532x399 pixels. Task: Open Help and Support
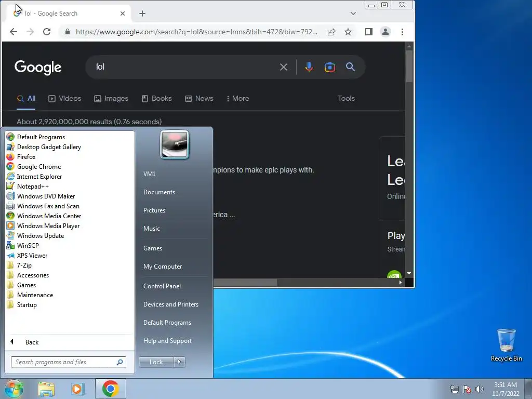[x=167, y=341]
